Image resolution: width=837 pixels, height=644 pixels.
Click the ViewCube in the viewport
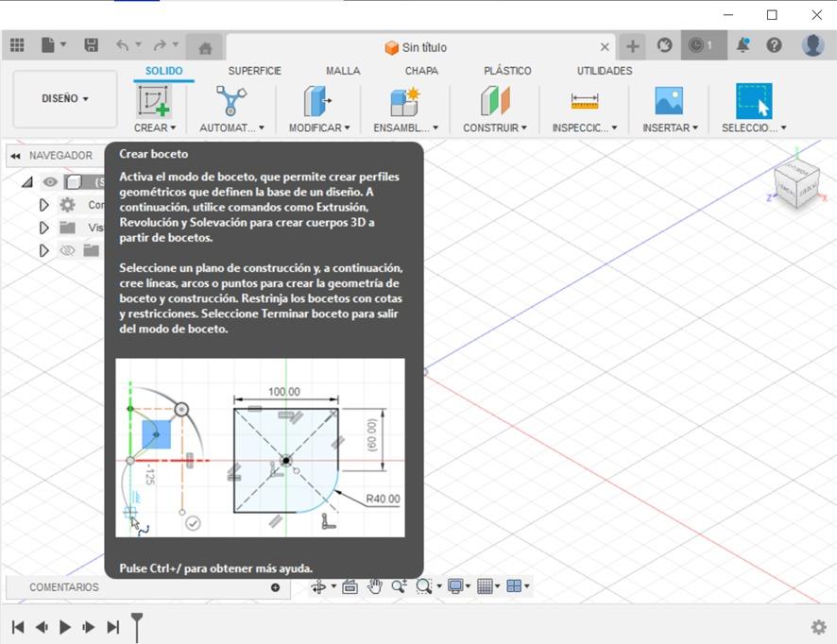tap(797, 185)
